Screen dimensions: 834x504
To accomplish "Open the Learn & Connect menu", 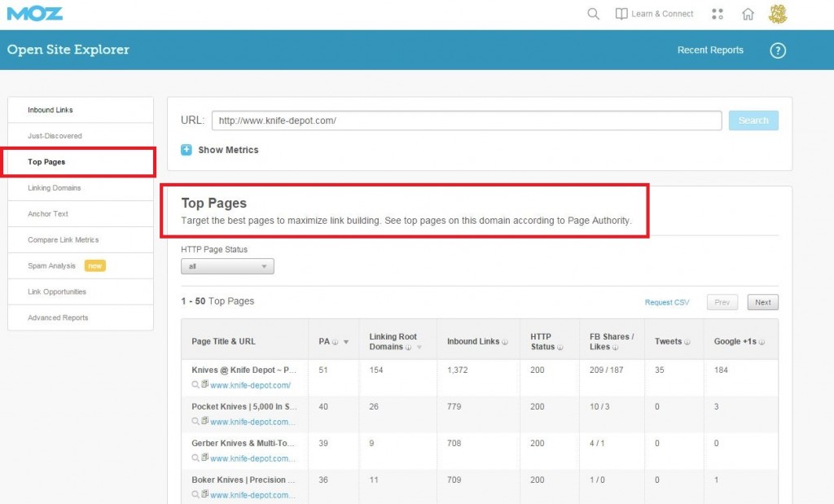I will pos(654,14).
